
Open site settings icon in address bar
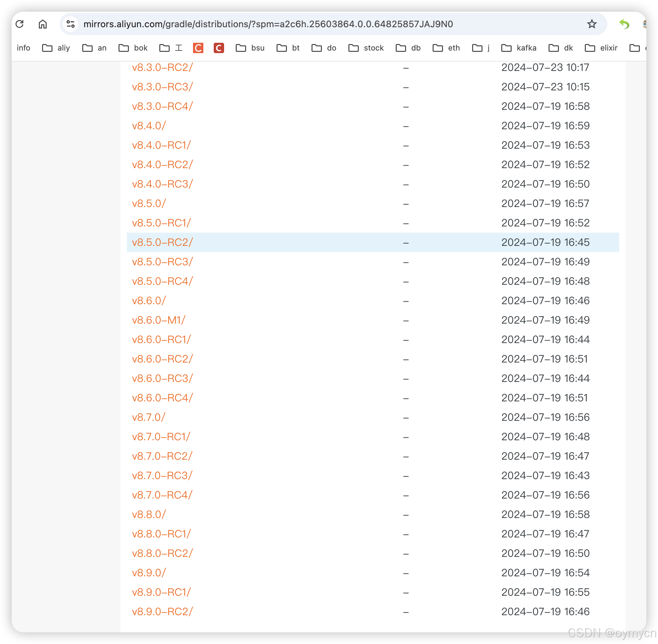(70, 24)
